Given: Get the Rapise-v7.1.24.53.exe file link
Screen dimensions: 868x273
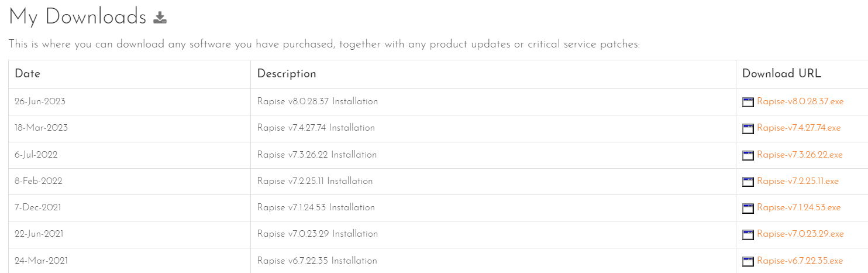Looking at the screenshot, I should [798, 207].
